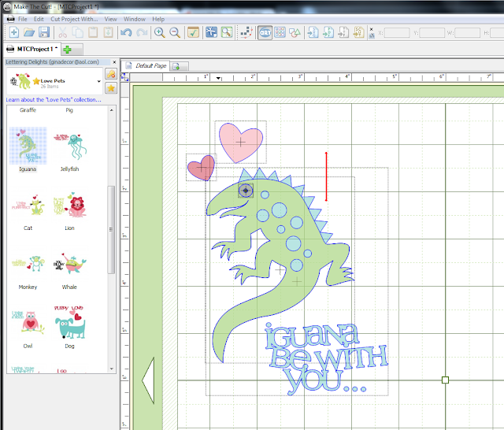Toggle the Lettering Delights ART gallery button

pyautogui.click(x=265, y=32)
